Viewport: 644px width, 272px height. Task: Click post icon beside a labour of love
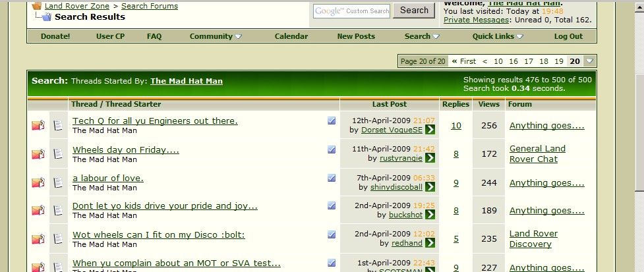click(58, 182)
